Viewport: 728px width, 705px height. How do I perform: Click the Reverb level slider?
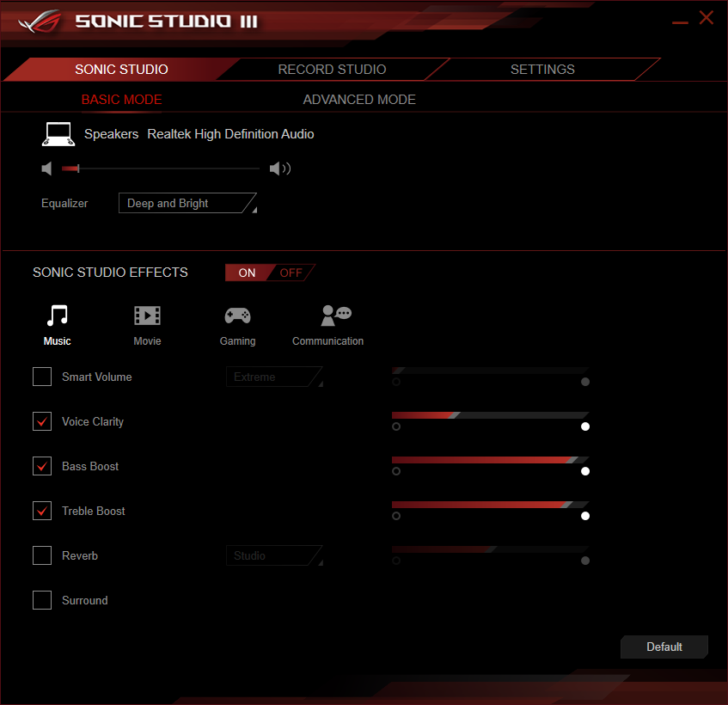490,549
